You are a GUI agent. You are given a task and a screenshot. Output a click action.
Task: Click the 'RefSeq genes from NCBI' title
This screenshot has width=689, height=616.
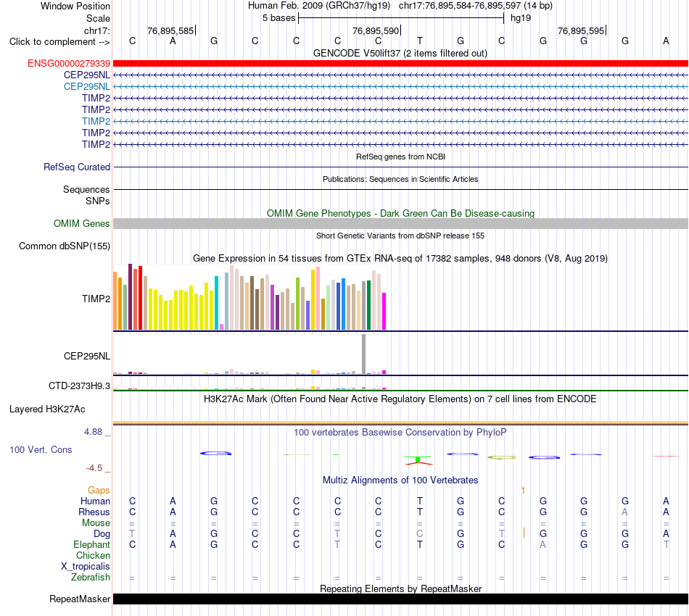tap(401, 157)
